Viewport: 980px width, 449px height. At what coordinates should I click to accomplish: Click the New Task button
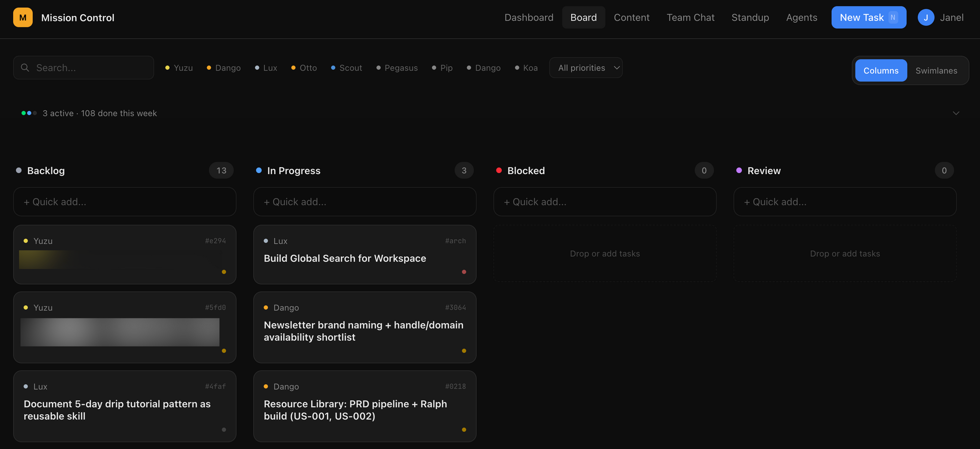coord(868,18)
